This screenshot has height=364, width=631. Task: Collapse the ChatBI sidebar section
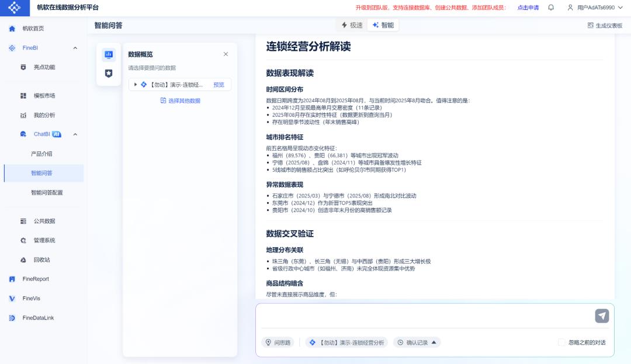coord(75,134)
